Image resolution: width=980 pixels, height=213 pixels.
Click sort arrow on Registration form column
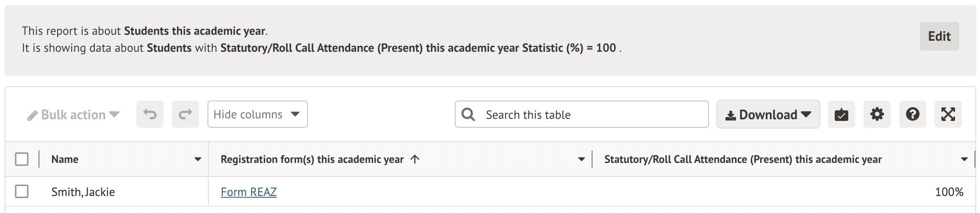[415, 159]
